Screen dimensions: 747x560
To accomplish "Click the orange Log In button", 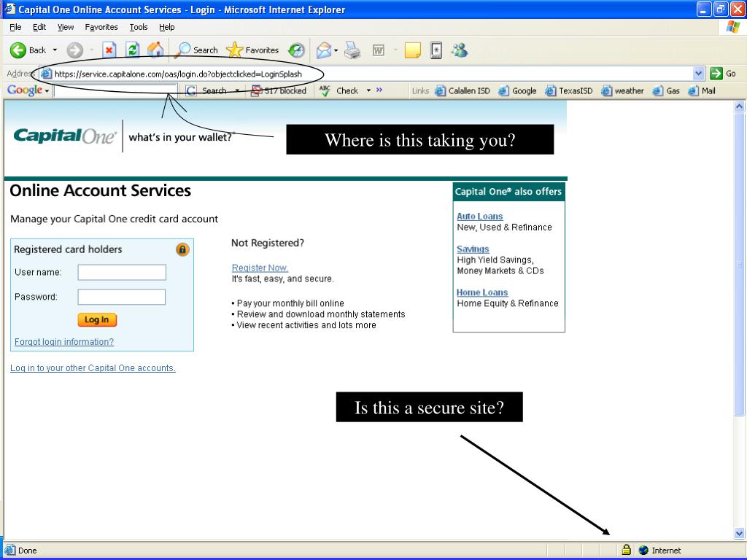I will [x=97, y=319].
